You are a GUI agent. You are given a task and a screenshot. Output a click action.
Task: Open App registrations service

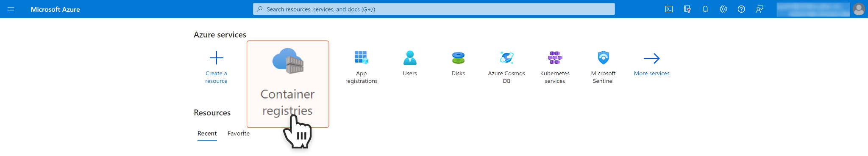361,67
